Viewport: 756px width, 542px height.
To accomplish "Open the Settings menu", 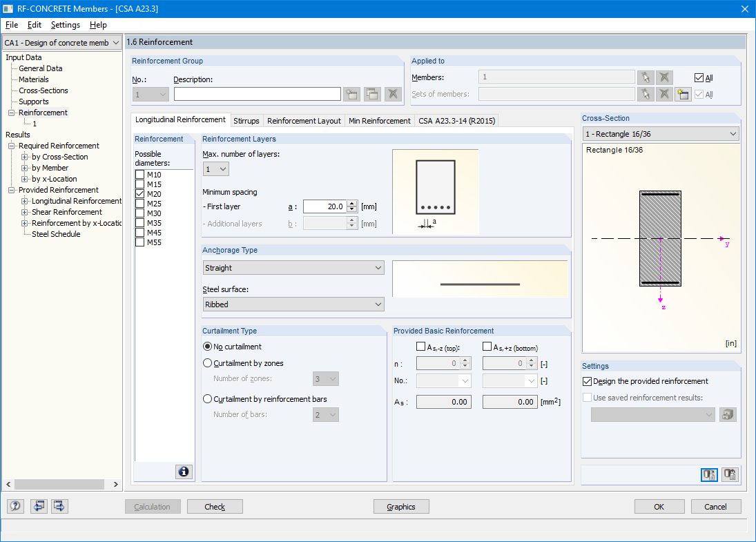I will coord(65,25).
